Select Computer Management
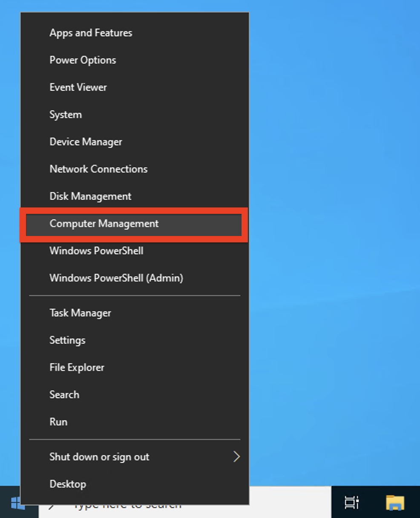The height and width of the screenshot is (518, 420). point(134,224)
